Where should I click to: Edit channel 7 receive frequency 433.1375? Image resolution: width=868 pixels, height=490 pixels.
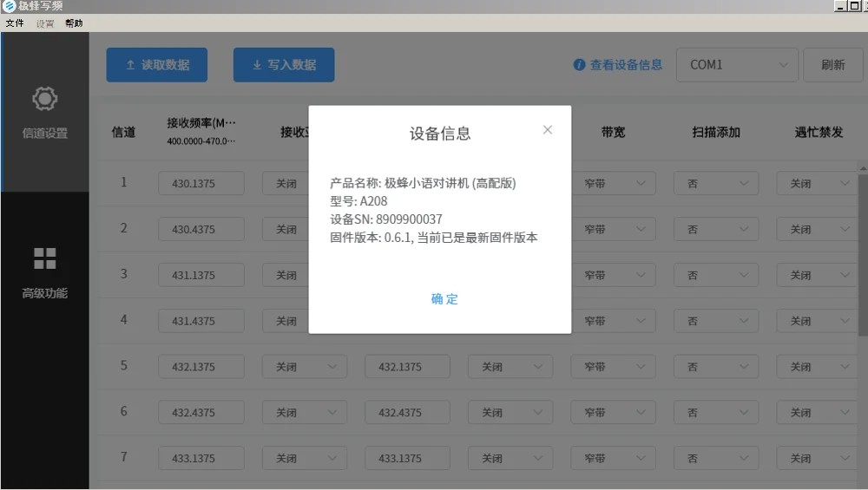coord(201,459)
